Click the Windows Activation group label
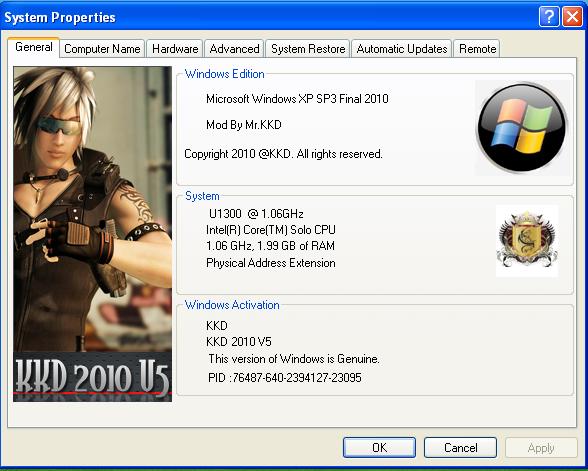588x471 pixels. (232, 305)
